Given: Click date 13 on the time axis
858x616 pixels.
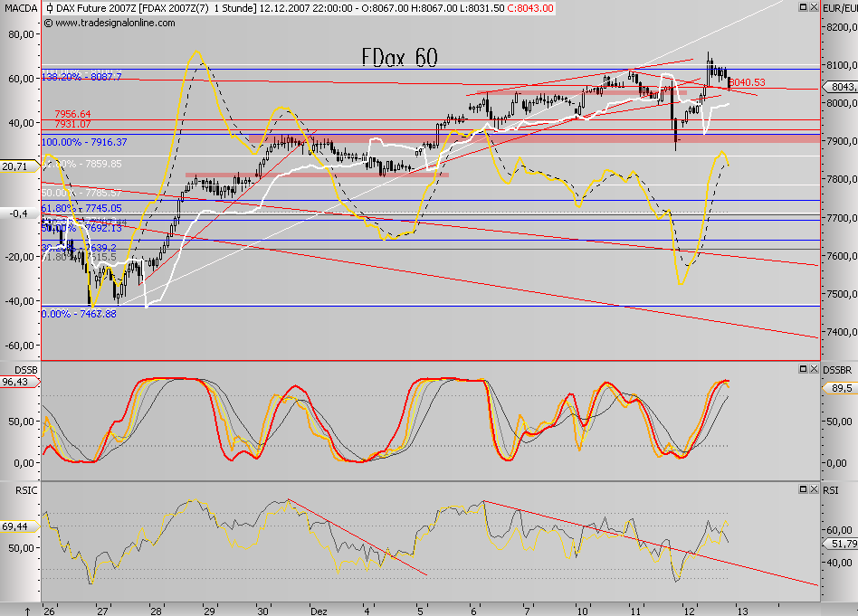Looking at the screenshot, I should (x=742, y=611).
